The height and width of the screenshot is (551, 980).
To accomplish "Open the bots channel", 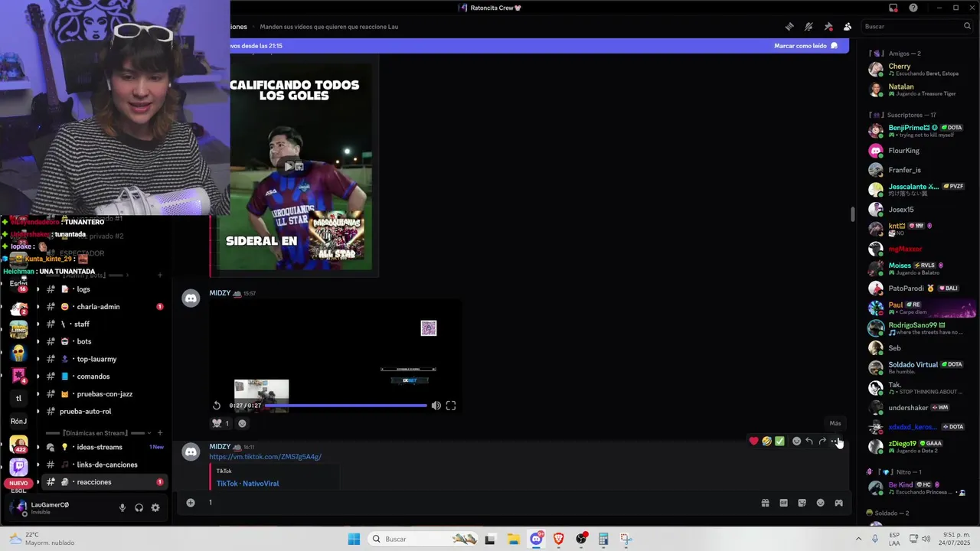I will click(103, 341).
